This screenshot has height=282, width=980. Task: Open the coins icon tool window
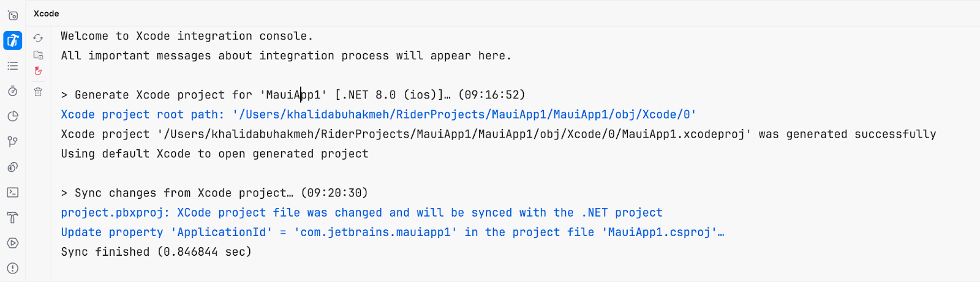tap(13, 167)
